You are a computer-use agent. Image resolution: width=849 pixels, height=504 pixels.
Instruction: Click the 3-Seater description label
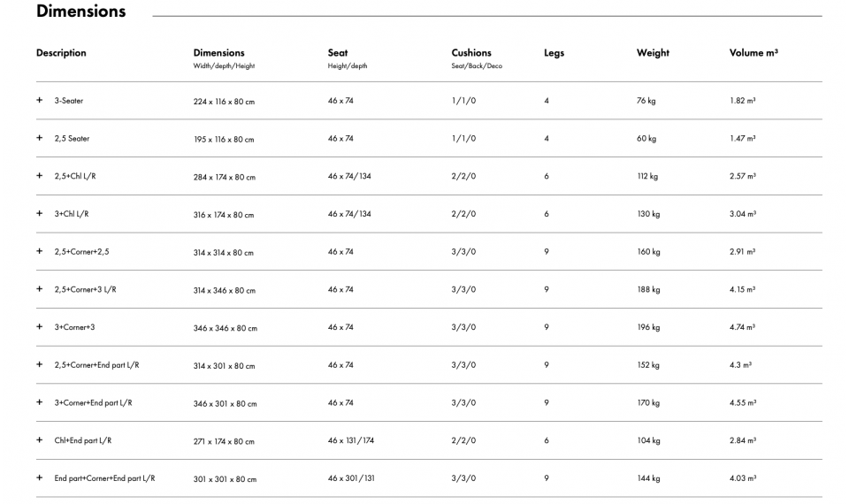69,101
